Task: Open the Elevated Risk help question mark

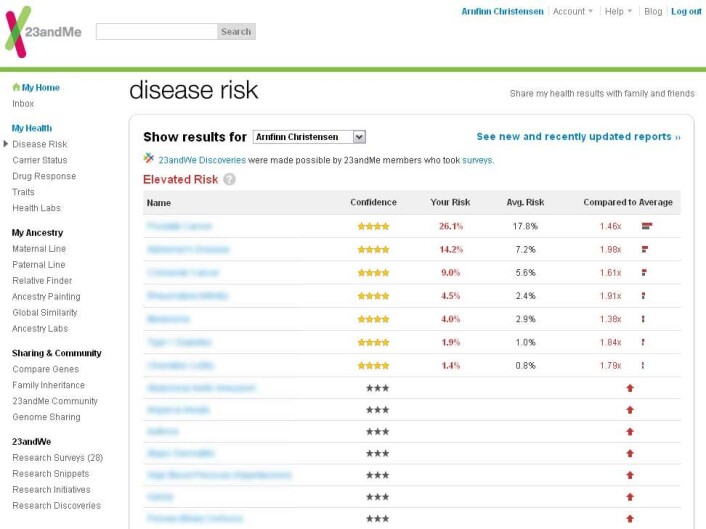Action: (229, 179)
